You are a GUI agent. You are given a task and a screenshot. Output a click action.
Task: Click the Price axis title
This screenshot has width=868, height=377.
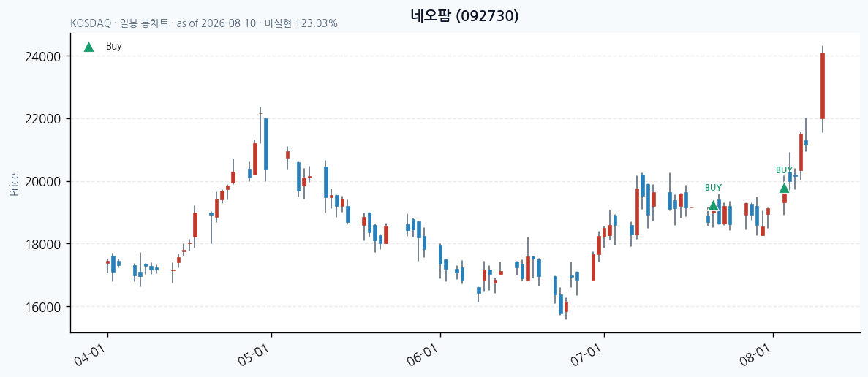click(15, 184)
